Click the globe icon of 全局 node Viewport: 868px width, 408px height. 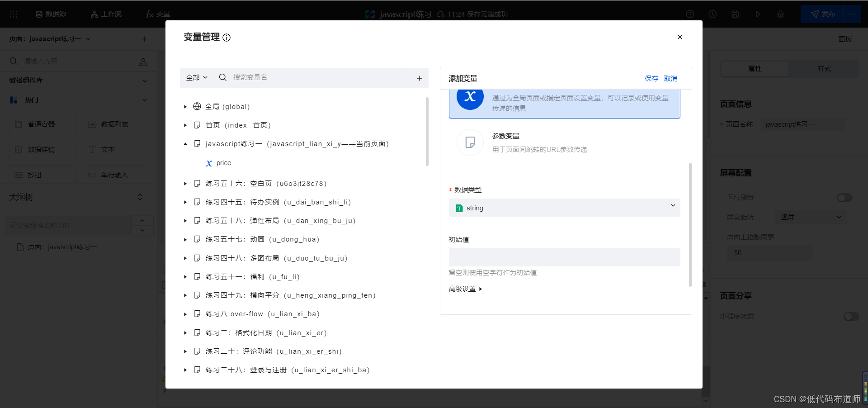click(197, 106)
